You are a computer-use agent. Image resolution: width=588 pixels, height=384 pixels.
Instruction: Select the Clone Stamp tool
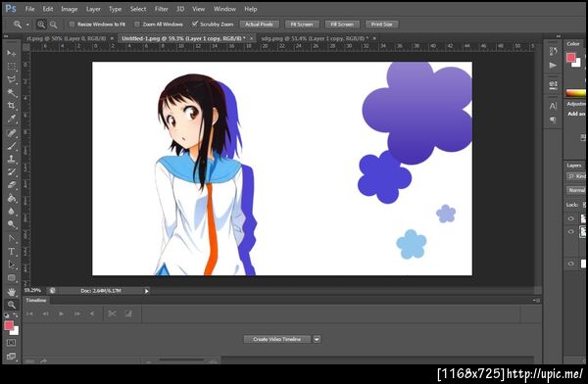point(11,159)
